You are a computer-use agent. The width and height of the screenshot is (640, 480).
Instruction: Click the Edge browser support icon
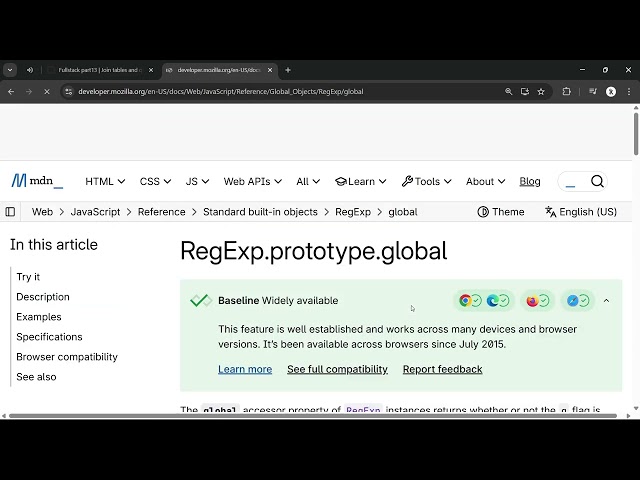pyautogui.click(x=493, y=300)
